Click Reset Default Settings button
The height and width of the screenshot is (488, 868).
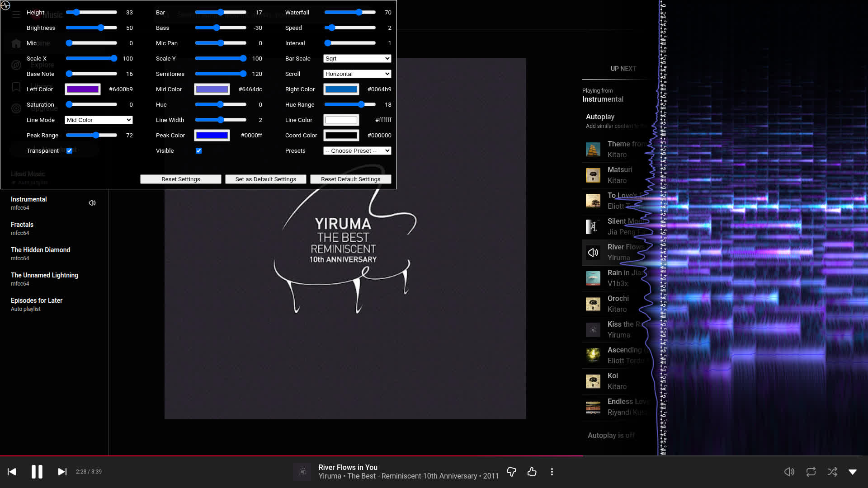pos(351,179)
